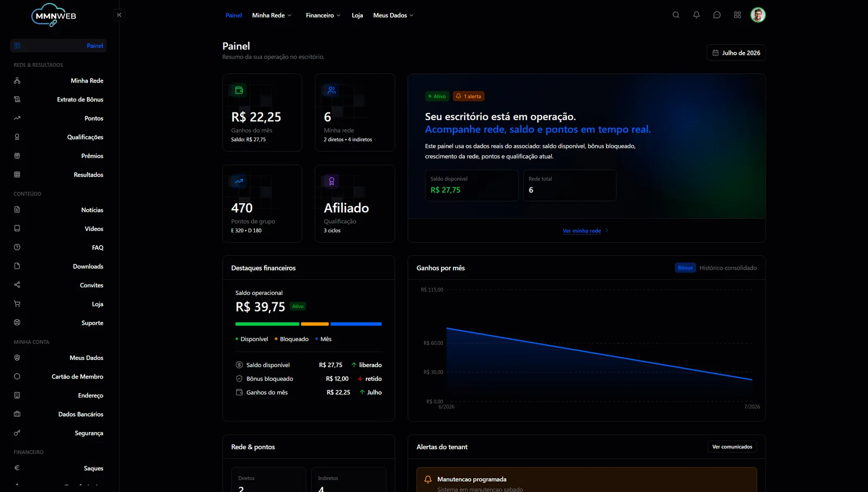Click the Resultados table icon in sidebar
This screenshot has height=492, width=868.
[17, 174]
